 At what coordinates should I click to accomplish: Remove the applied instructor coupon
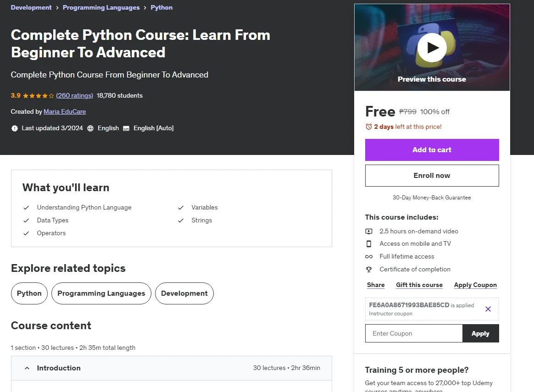pos(488,309)
